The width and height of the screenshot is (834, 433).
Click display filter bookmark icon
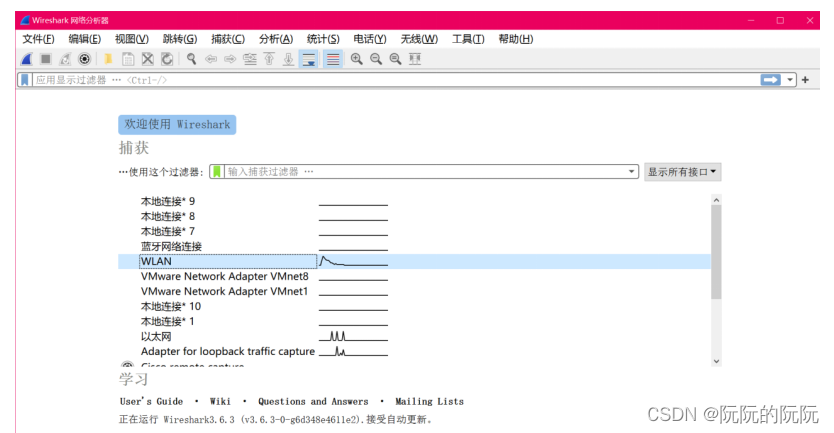(24, 80)
